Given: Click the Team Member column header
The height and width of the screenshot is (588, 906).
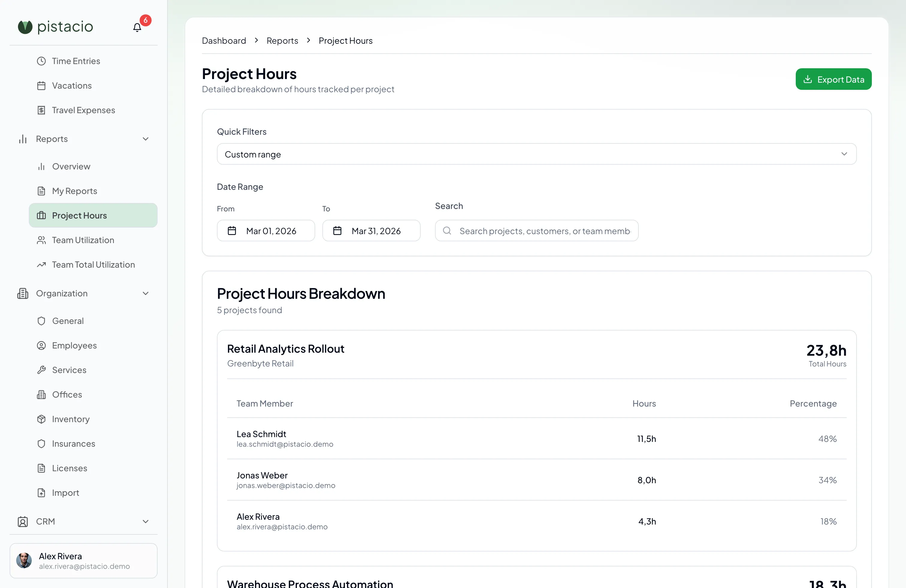Looking at the screenshot, I should click(265, 404).
